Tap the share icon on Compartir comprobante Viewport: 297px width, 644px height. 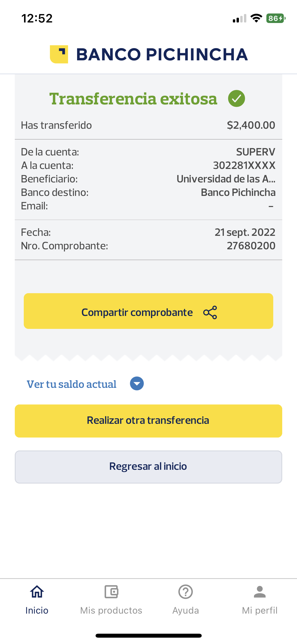tap(210, 312)
